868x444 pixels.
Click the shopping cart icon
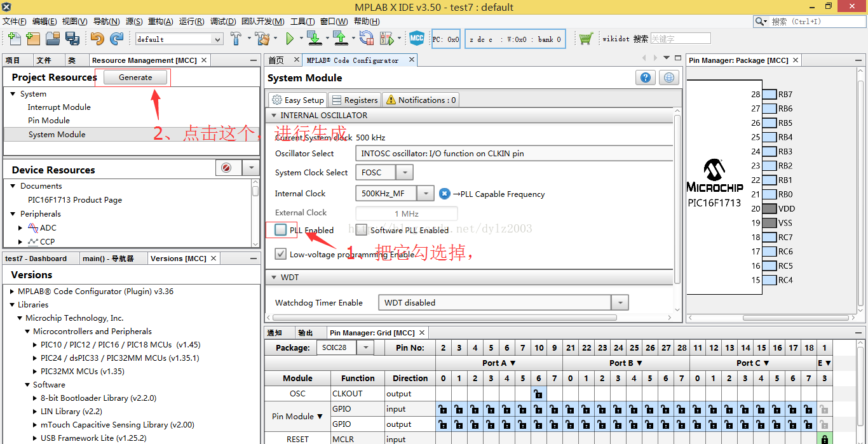(x=585, y=39)
